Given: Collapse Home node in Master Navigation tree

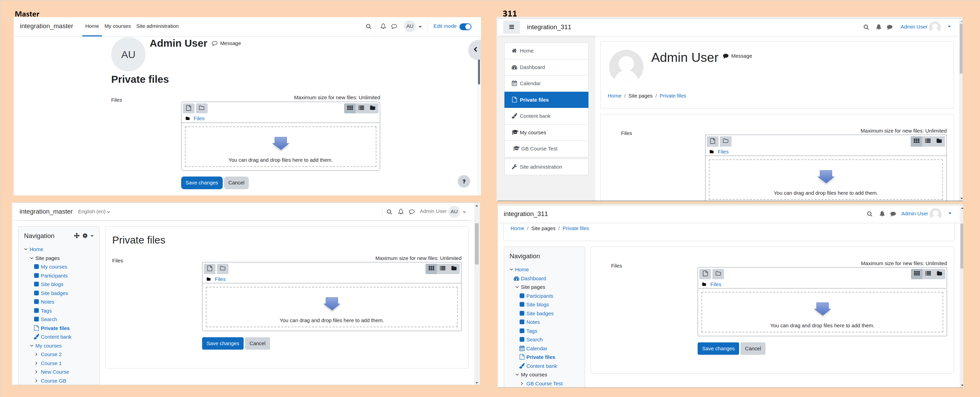Looking at the screenshot, I should coord(26,249).
